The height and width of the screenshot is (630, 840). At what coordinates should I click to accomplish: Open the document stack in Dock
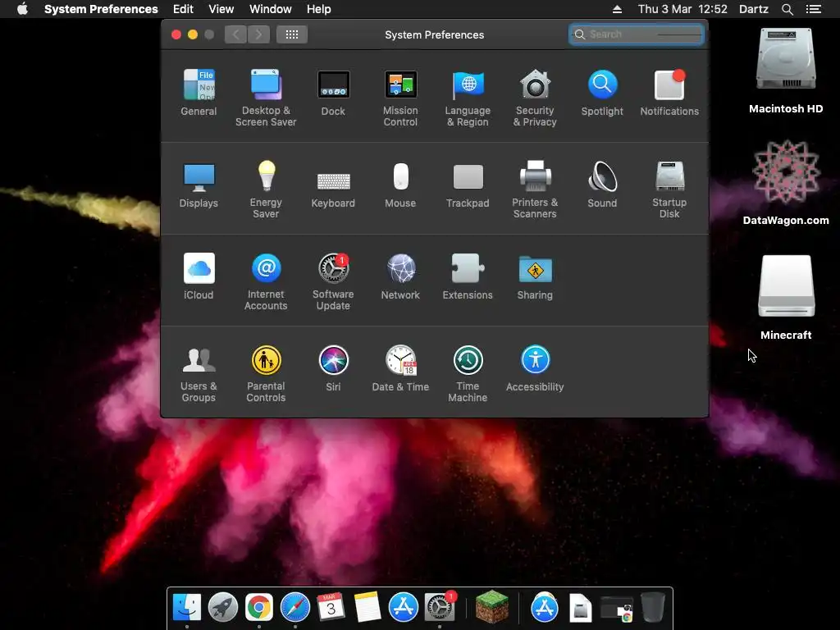[x=580, y=608]
